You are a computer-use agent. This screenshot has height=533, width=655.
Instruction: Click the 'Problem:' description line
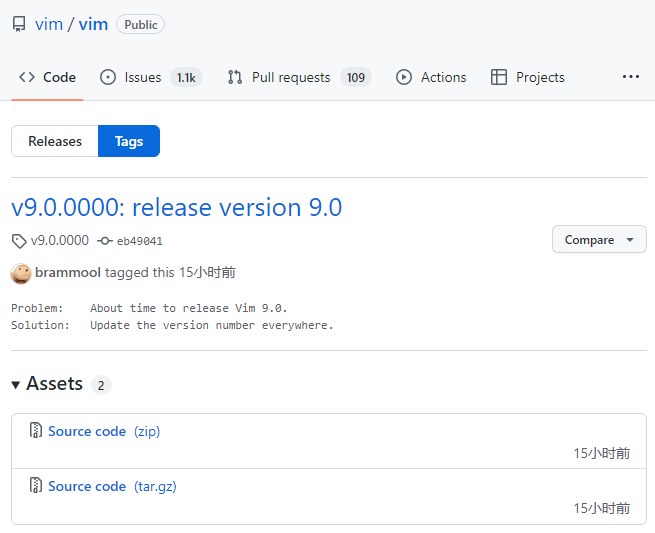pos(149,308)
